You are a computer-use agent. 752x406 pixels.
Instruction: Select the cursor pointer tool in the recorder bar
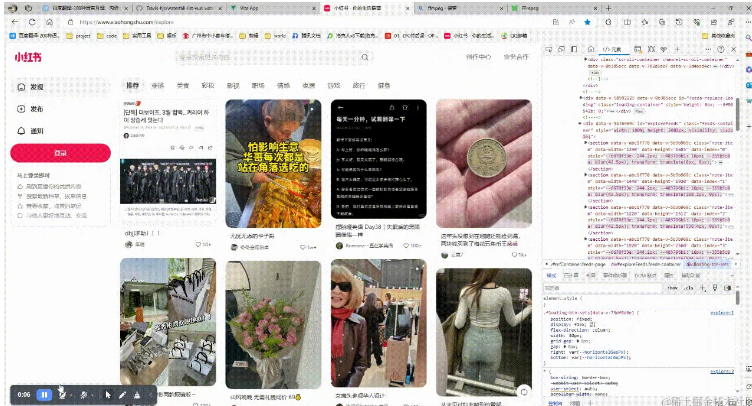click(108, 394)
